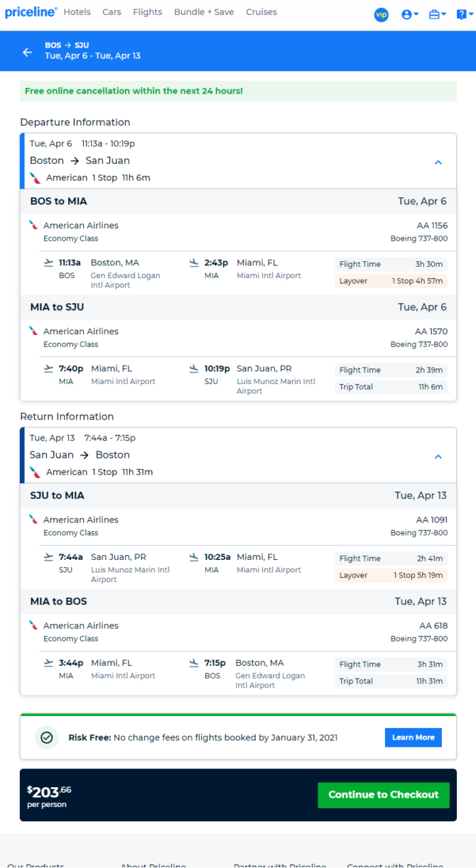Screen dimensions: 476x868
Task: Open the user account profile menu
Action: pyautogui.click(x=410, y=14)
